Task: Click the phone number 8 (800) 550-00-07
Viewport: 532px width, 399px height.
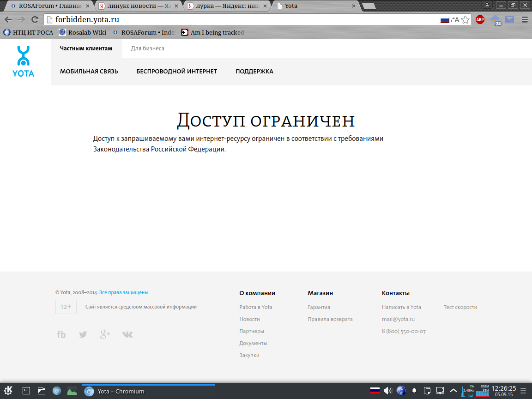Action: pyautogui.click(x=404, y=331)
